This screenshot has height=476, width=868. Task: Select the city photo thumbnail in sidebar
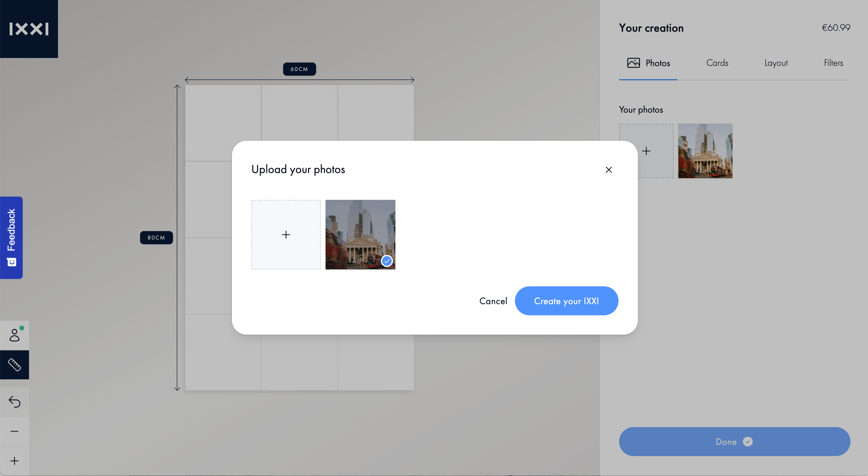coord(705,151)
